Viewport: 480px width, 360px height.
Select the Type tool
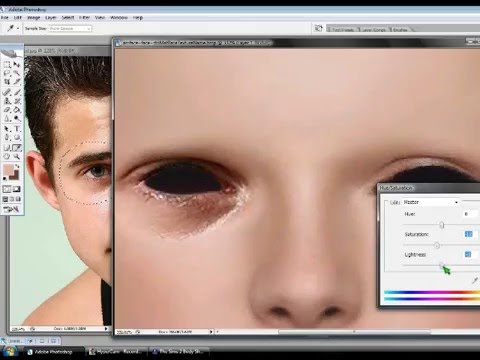[17, 129]
